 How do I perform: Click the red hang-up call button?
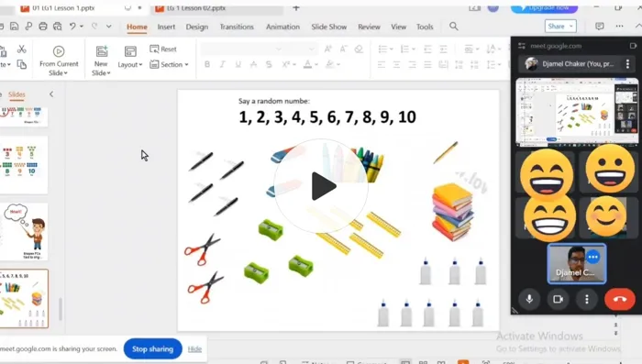(620, 299)
